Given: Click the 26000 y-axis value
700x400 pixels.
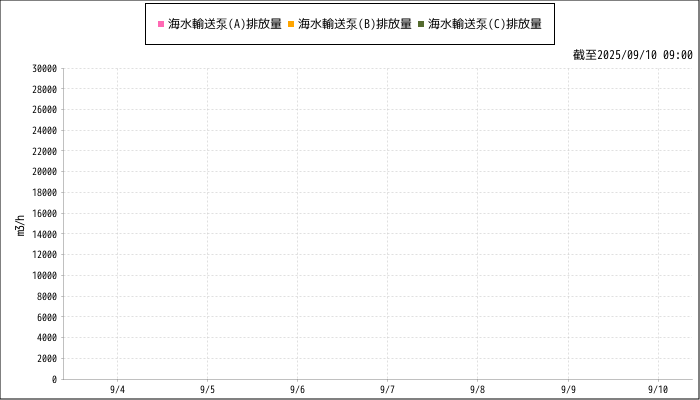Looking at the screenshot, I should (x=45, y=110).
